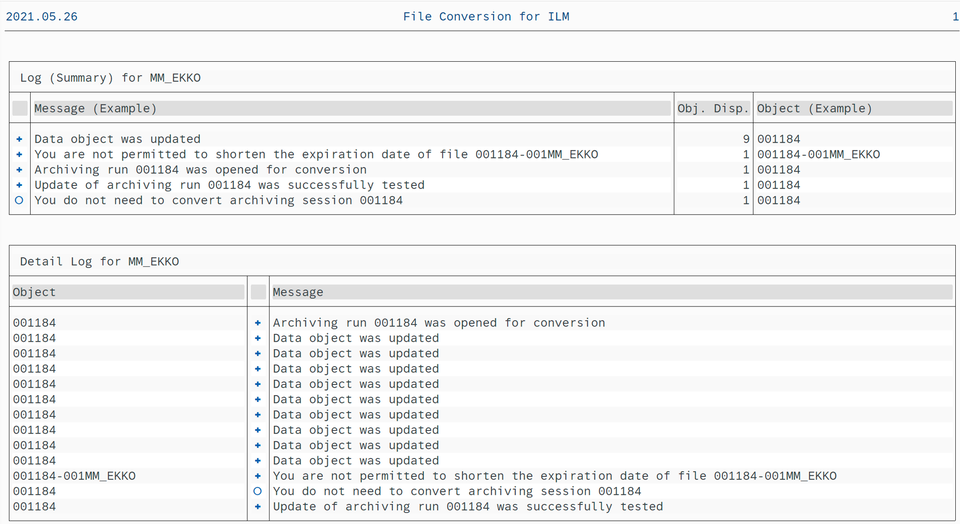The image size is (960, 524).
Task: Click the plus status icon beside summary 'Data object was updated'
Action: tap(19, 140)
